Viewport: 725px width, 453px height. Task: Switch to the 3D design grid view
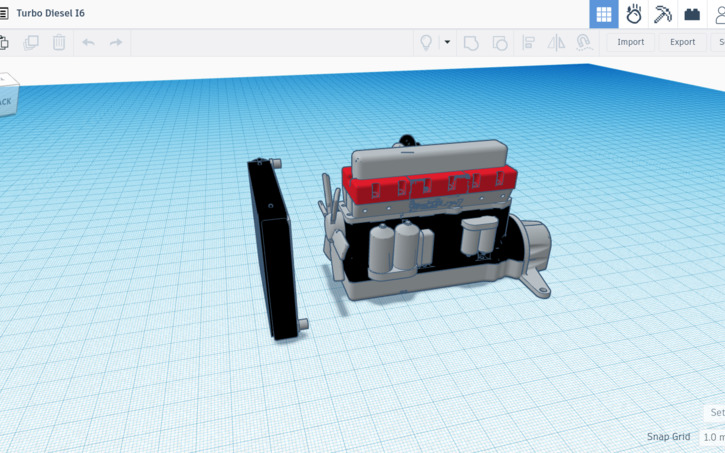(x=603, y=14)
